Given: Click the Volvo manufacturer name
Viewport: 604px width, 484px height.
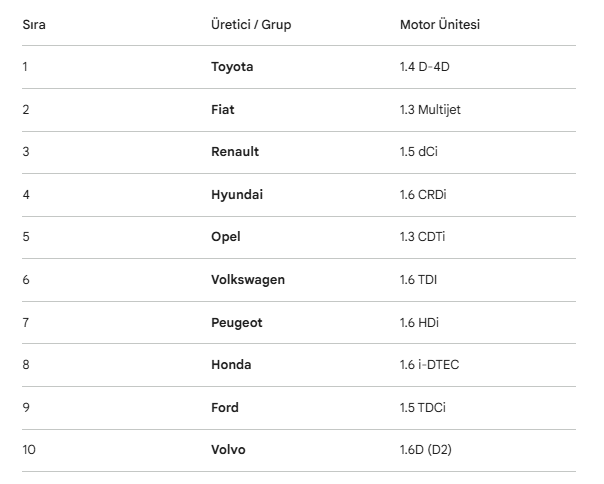Looking at the screenshot, I should [x=228, y=450].
